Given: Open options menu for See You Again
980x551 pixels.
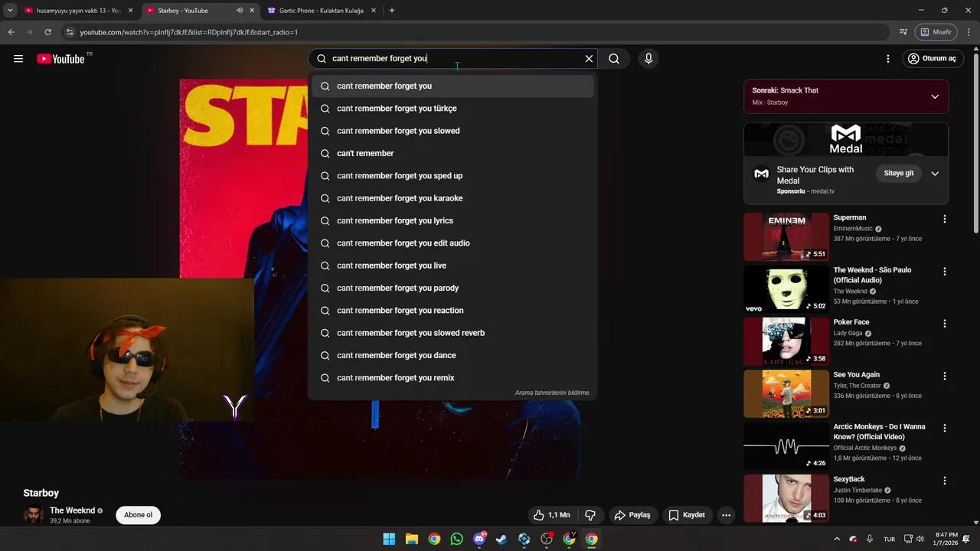Looking at the screenshot, I should click(x=944, y=377).
